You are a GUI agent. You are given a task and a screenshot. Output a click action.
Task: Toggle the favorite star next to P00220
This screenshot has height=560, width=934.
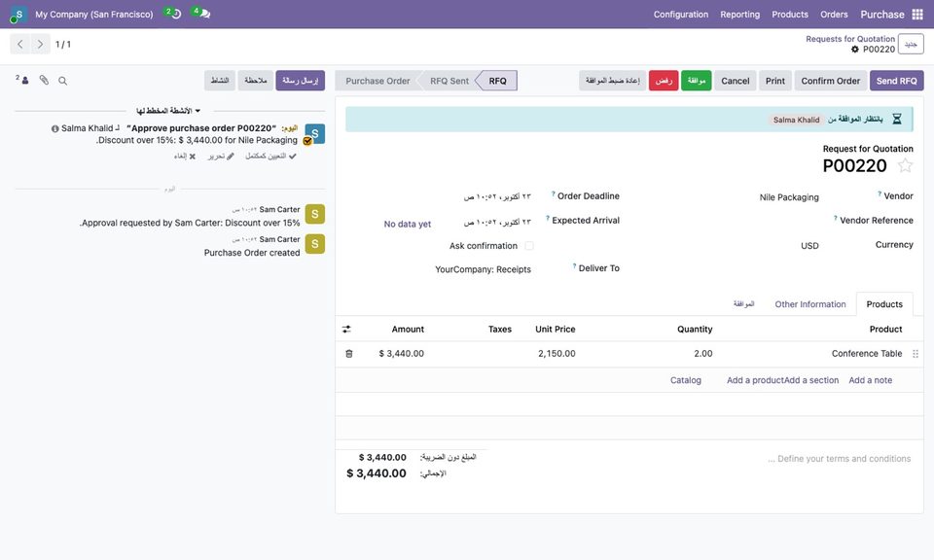pyautogui.click(x=905, y=165)
